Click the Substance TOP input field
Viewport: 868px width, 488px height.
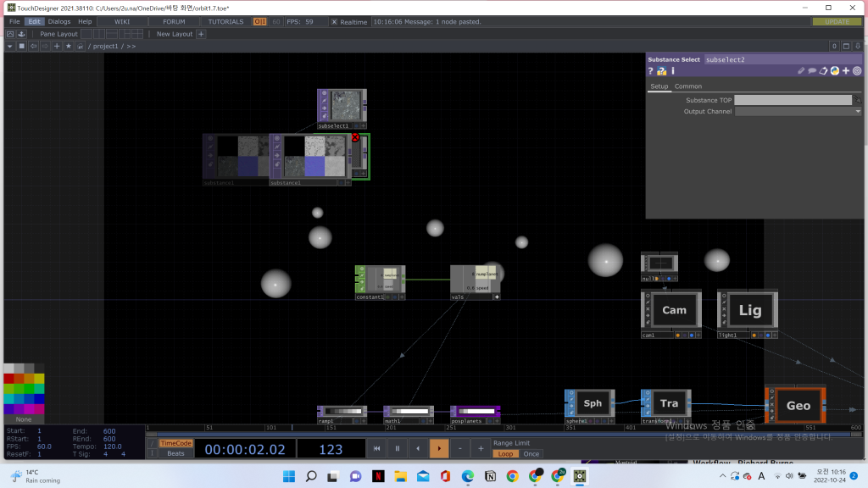coord(793,100)
